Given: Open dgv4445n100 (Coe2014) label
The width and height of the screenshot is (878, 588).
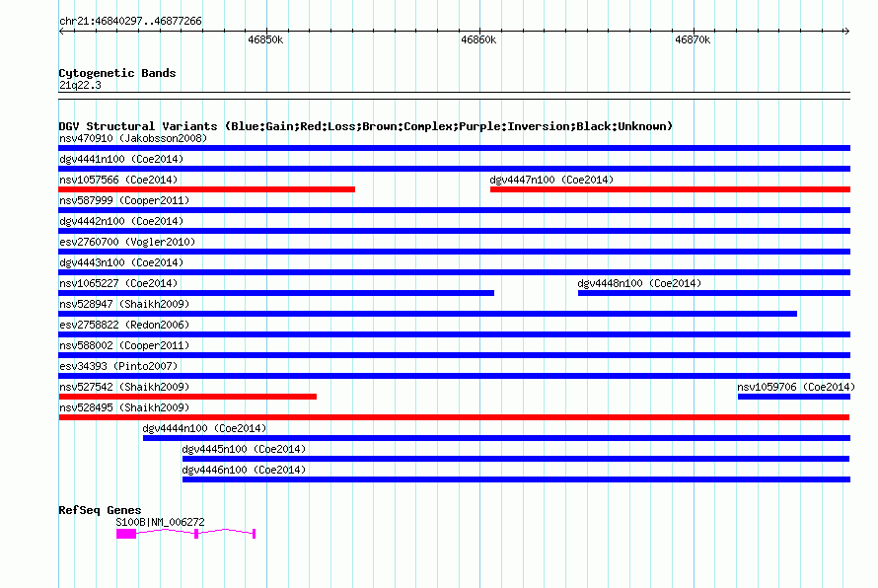Looking at the screenshot, I should coord(244,449).
